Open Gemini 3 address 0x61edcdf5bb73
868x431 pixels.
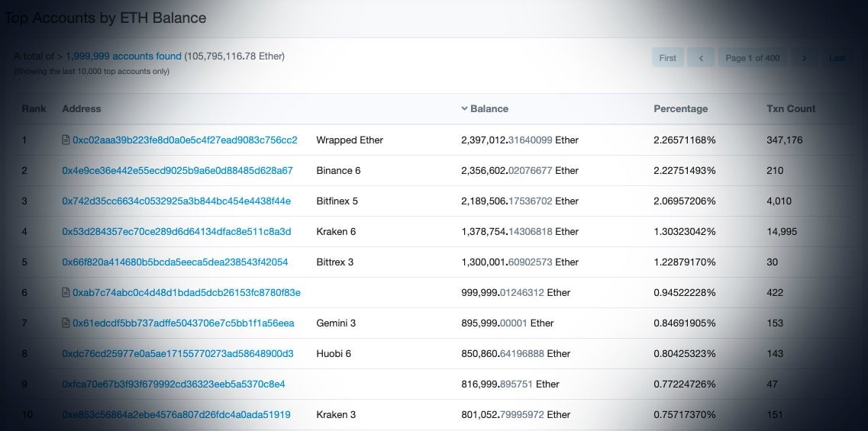(183, 323)
